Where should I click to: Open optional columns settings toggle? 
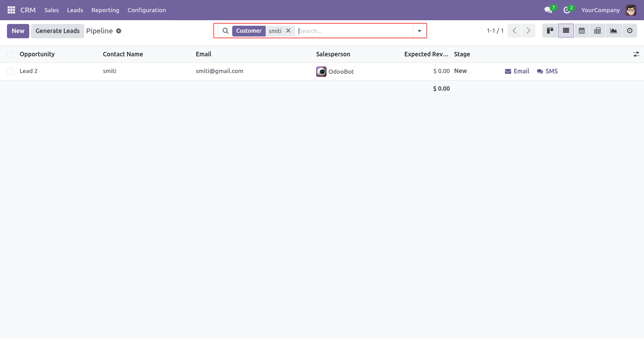[636, 54]
